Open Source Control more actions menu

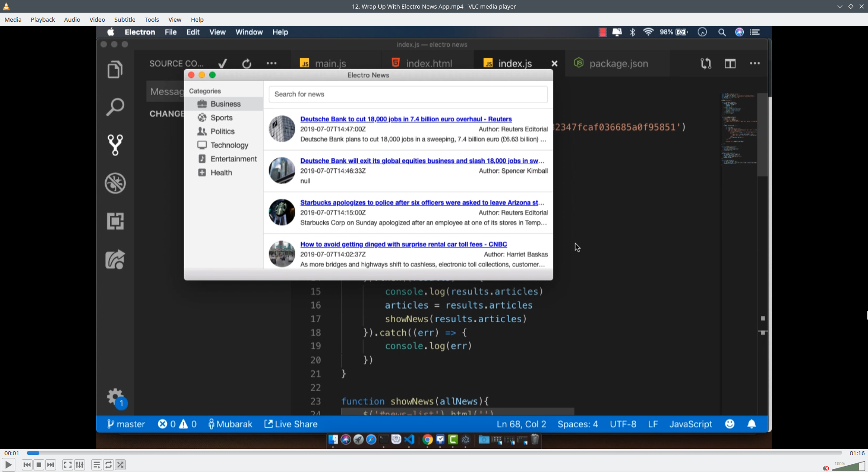pyautogui.click(x=271, y=64)
